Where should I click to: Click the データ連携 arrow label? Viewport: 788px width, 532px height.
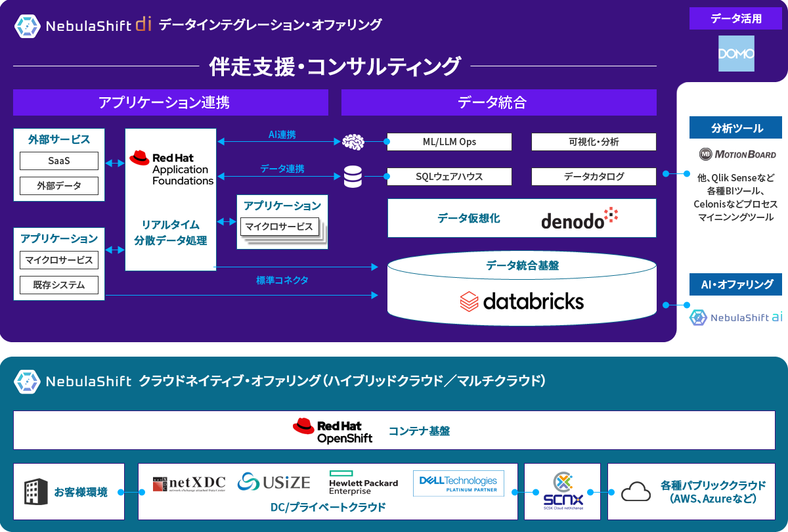tap(282, 169)
